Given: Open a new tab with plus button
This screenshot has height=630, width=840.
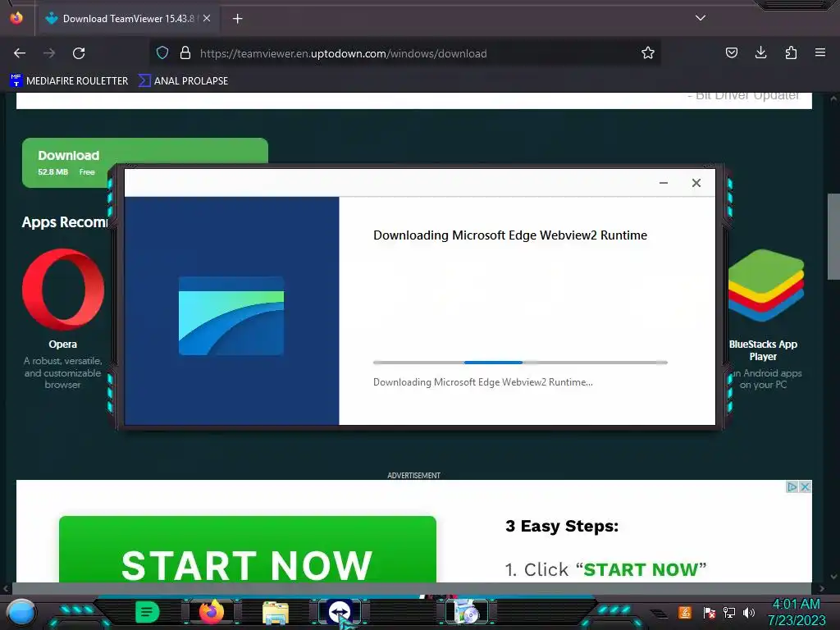Looking at the screenshot, I should pos(238,19).
